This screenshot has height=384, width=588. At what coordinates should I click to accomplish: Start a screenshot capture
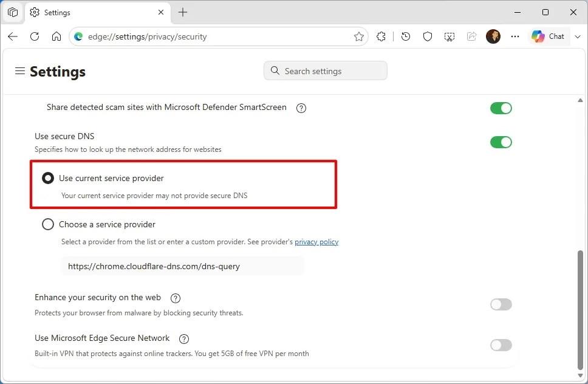[x=450, y=36]
